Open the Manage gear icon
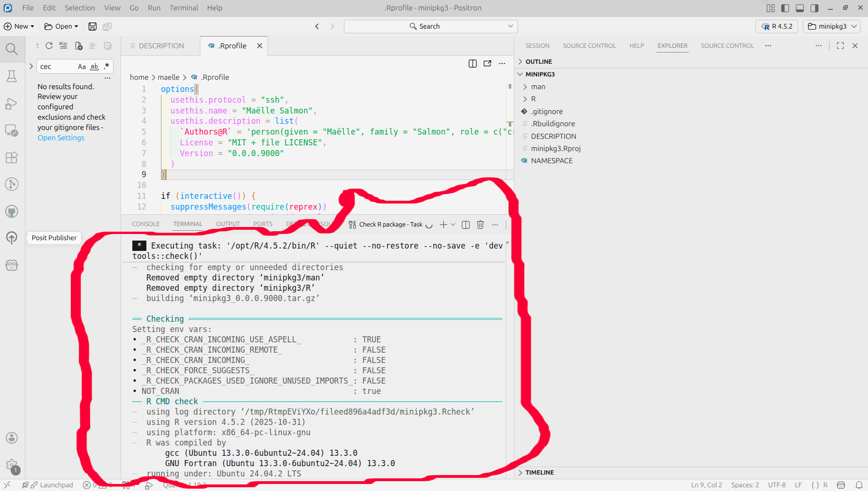Screen dimensions: 868x491 click(12, 465)
